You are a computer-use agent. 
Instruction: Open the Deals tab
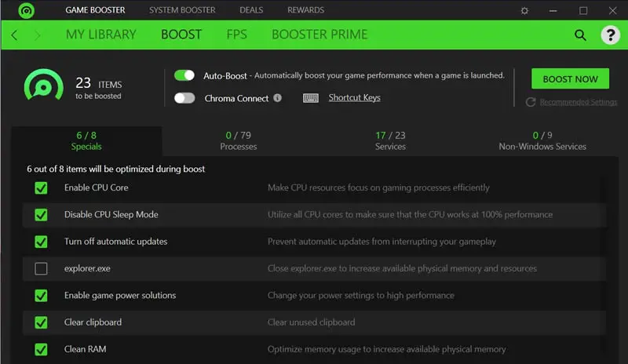click(x=251, y=10)
